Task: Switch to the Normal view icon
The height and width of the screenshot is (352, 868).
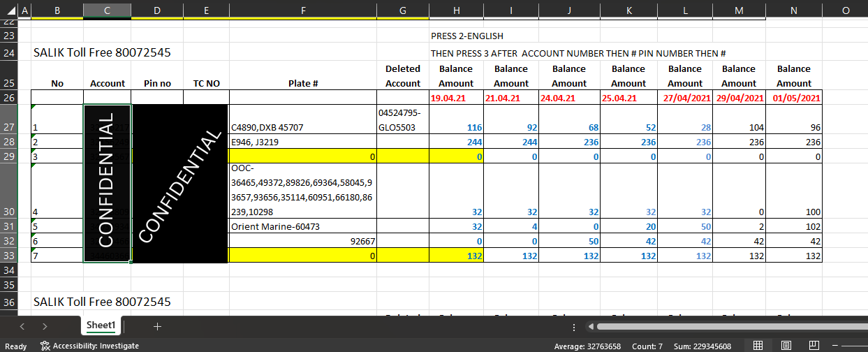Action: (x=758, y=346)
